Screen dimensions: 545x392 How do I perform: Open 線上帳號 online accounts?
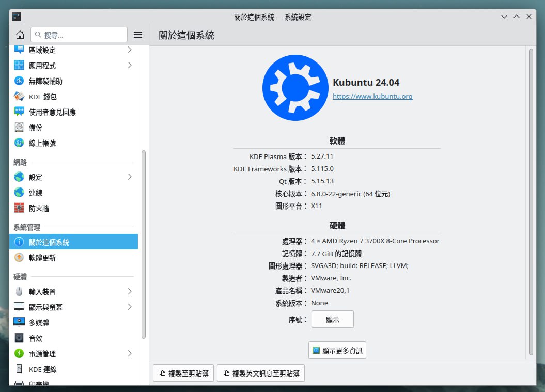[42, 143]
